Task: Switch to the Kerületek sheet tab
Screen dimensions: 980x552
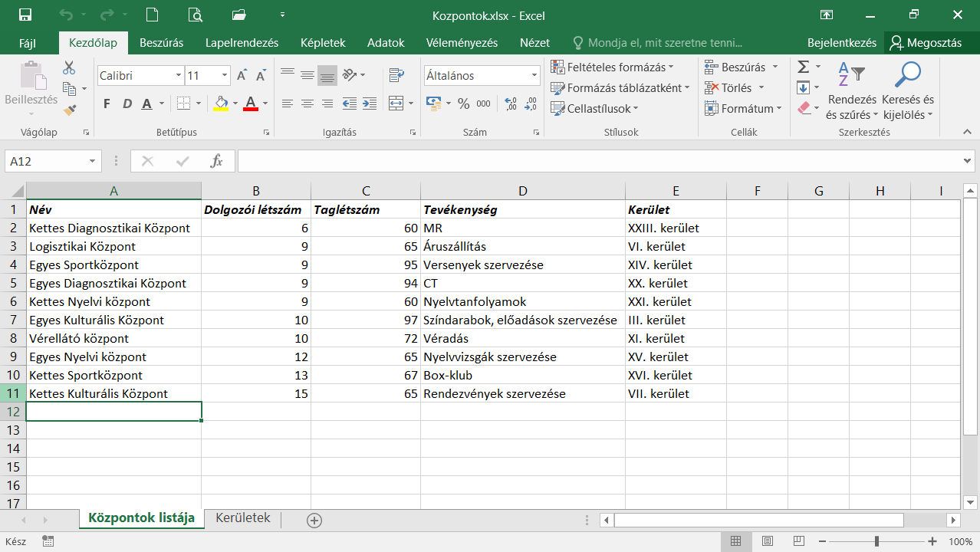Action: tap(243, 518)
